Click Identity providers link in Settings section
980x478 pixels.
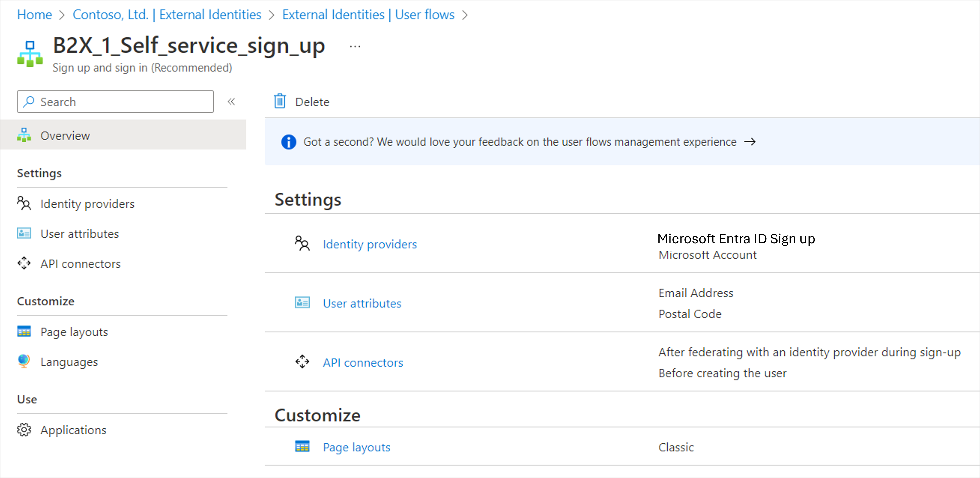(x=370, y=244)
